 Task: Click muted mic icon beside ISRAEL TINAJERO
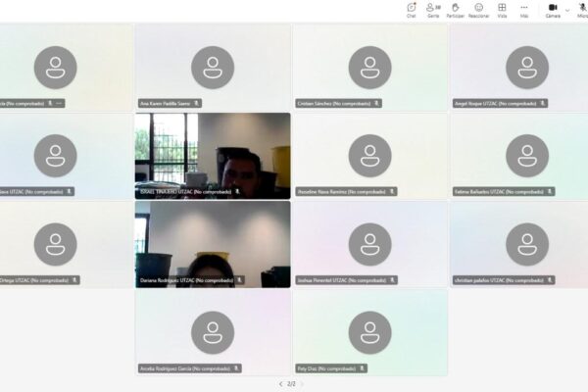[237, 191]
